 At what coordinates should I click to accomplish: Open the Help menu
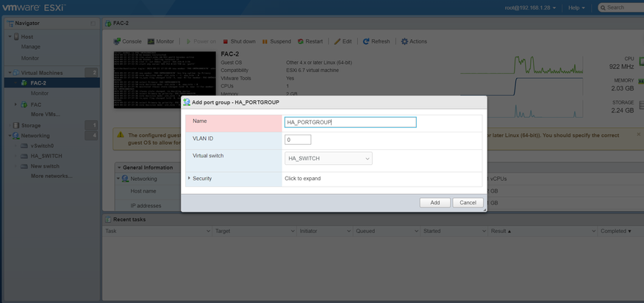click(576, 7)
